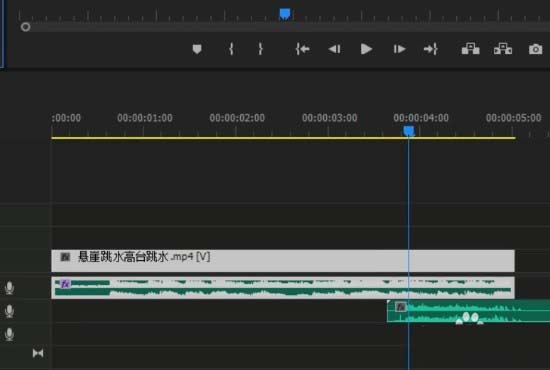
Task: Click the purple fx badge on the audio clip
Action: 65,284
